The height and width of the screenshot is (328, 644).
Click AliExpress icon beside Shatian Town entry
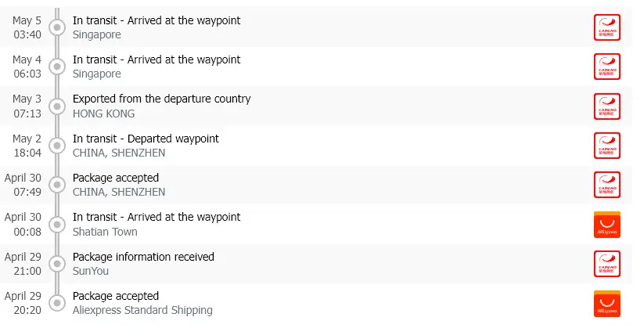point(606,225)
